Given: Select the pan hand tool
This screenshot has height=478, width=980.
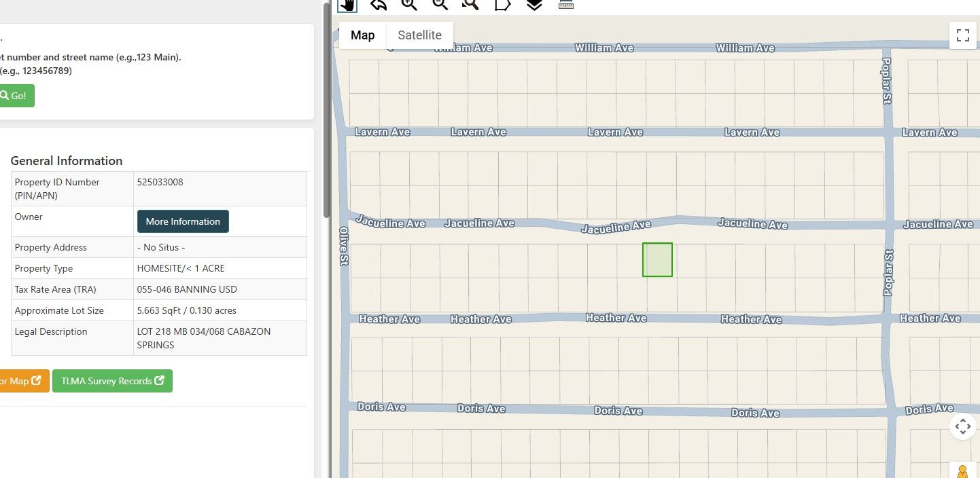Looking at the screenshot, I should click(347, 4).
